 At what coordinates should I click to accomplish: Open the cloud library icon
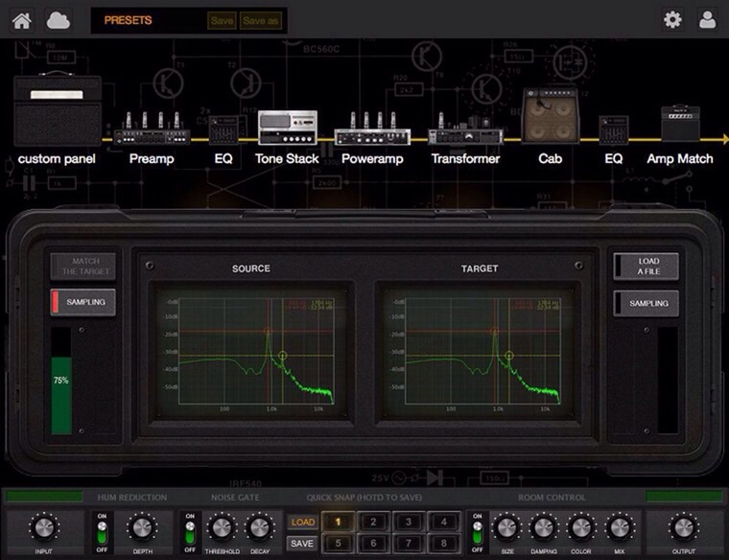tap(59, 20)
